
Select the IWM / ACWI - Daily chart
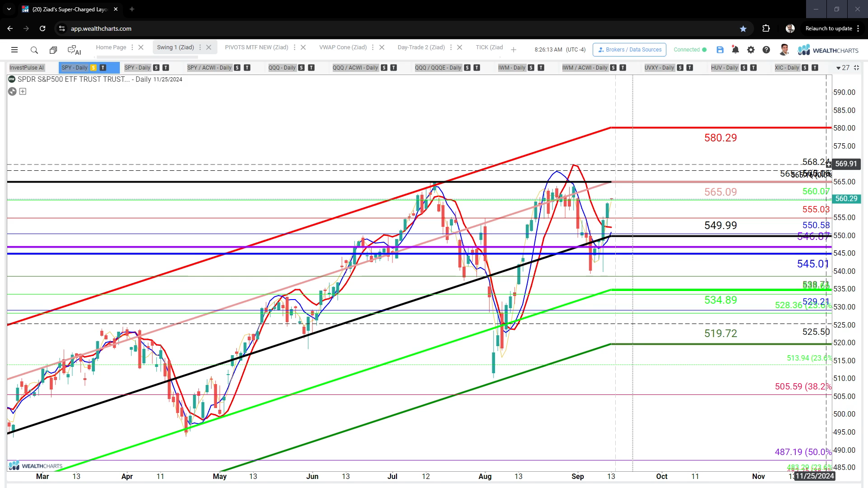point(585,68)
